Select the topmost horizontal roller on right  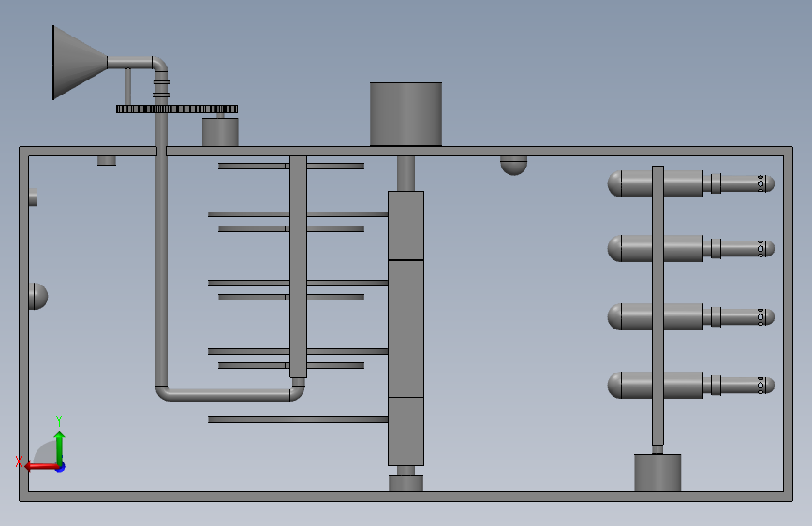691,183
